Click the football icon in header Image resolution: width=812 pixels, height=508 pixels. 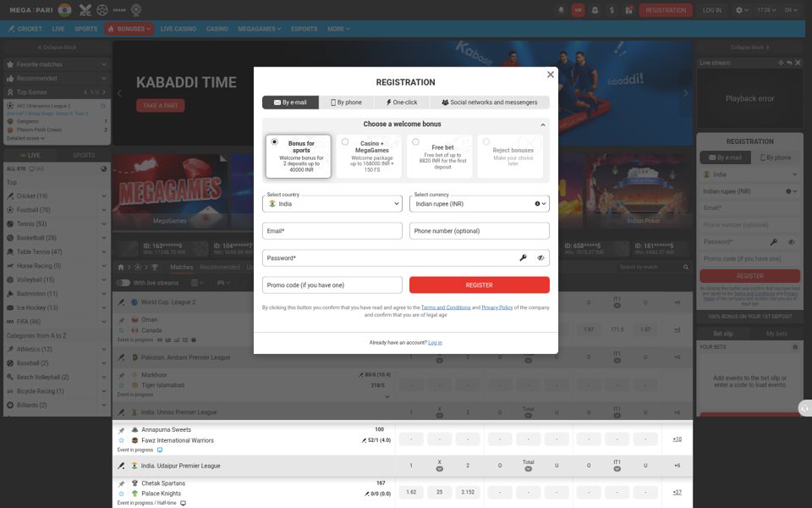click(102, 10)
